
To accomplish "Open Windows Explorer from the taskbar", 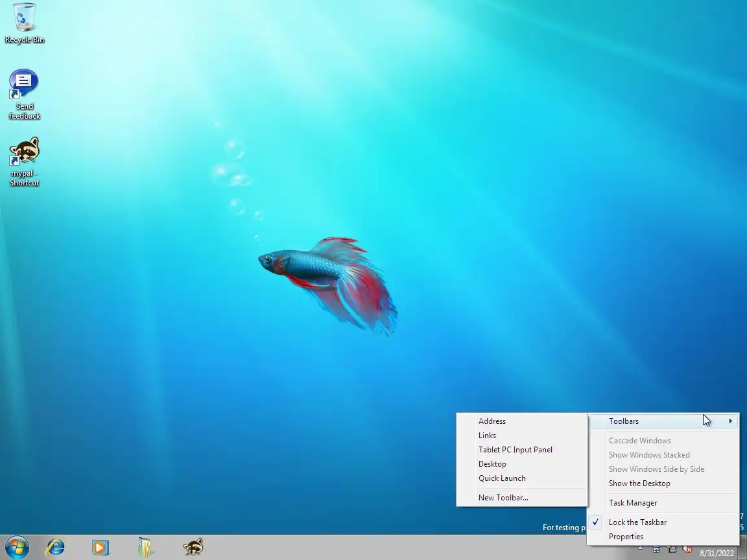I will pos(145,547).
